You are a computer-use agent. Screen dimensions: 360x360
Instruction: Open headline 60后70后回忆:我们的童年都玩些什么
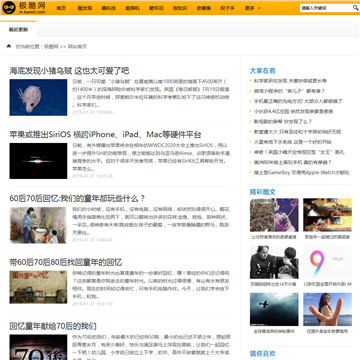pyautogui.click(x=77, y=198)
